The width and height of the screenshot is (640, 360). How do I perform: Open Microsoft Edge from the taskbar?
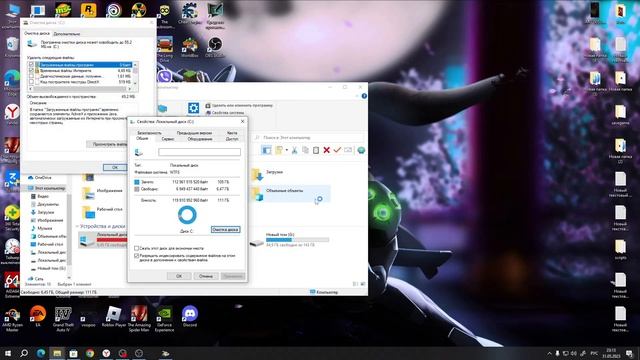pos(41,353)
